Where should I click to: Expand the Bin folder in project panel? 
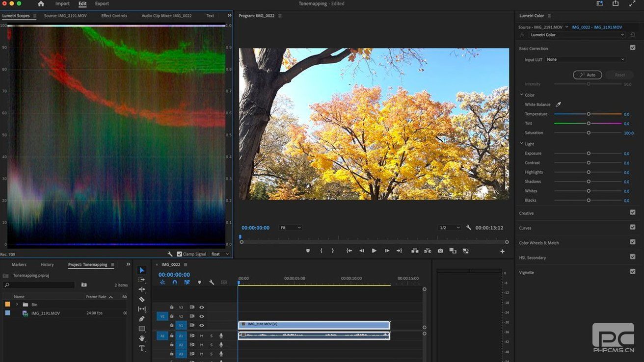coord(17,305)
